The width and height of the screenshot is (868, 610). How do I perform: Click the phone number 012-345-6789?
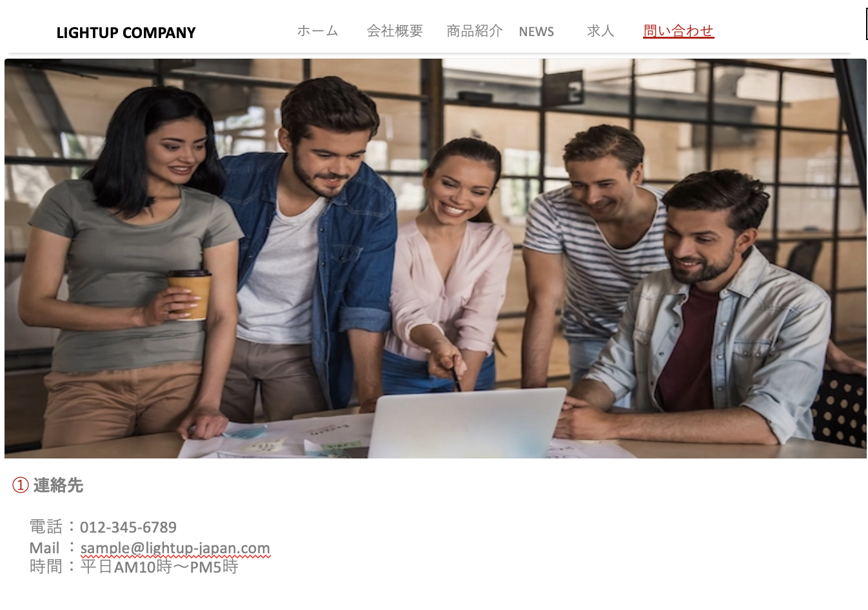[x=128, y=527]
